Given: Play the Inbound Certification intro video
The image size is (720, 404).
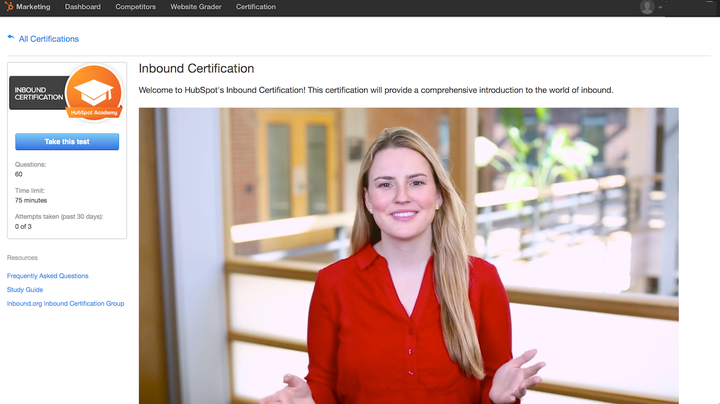Looking at the screenshot, I should click(409, 256).
